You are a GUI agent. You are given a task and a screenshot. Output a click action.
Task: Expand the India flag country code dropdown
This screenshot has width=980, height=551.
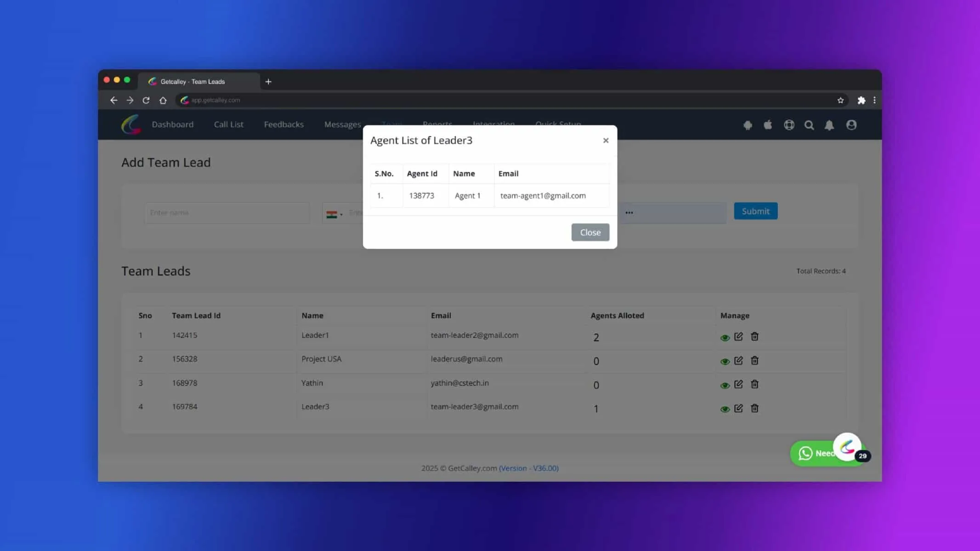pyautogui.click(x=334, y=214)
